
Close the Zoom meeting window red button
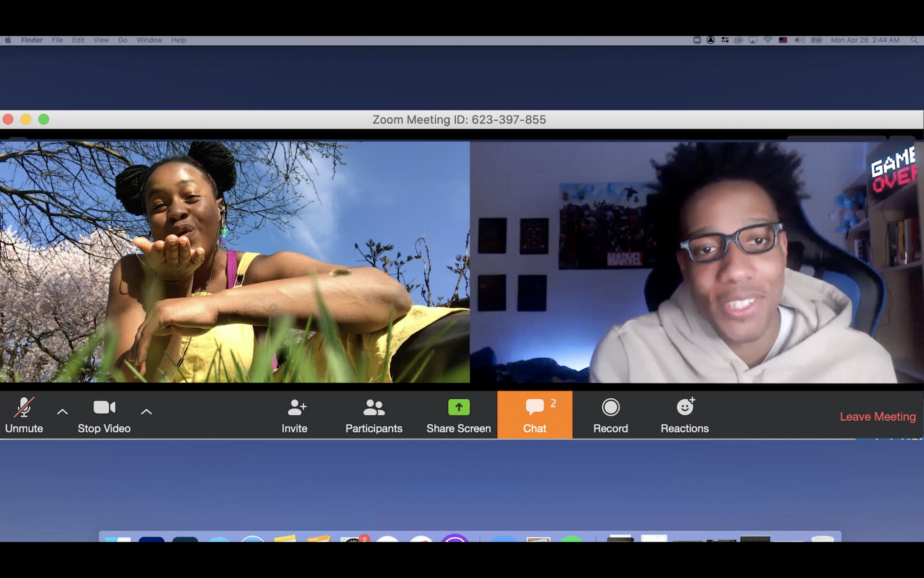pos(8,119)
